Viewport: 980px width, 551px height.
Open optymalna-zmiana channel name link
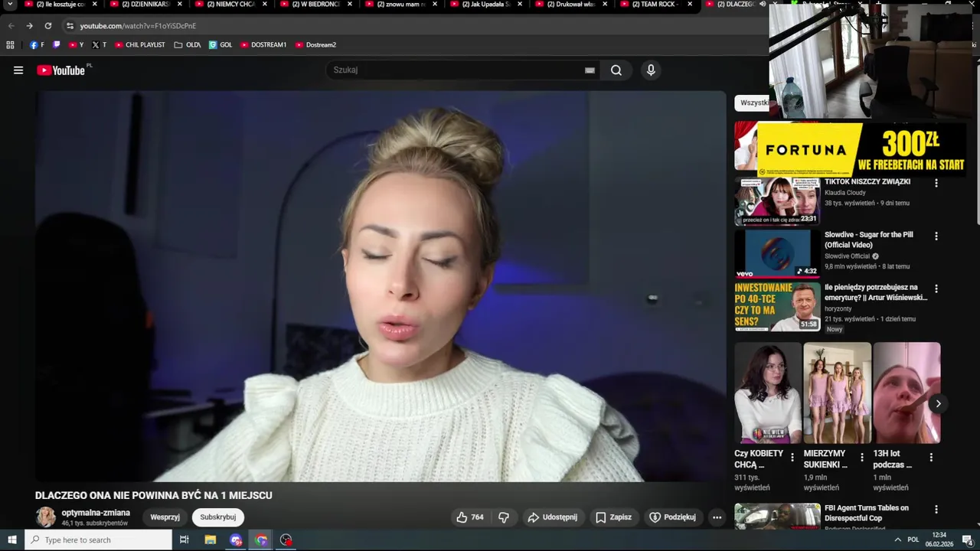pos(96,513)
